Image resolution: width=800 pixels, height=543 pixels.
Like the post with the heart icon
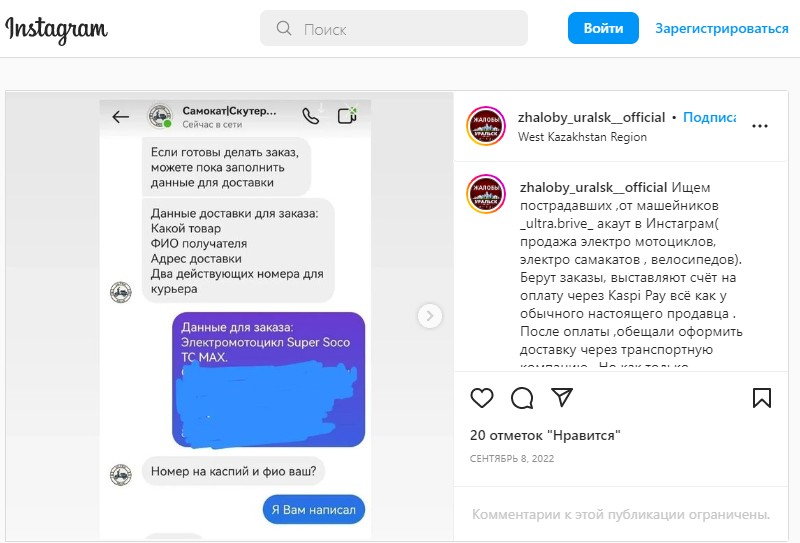482,398
